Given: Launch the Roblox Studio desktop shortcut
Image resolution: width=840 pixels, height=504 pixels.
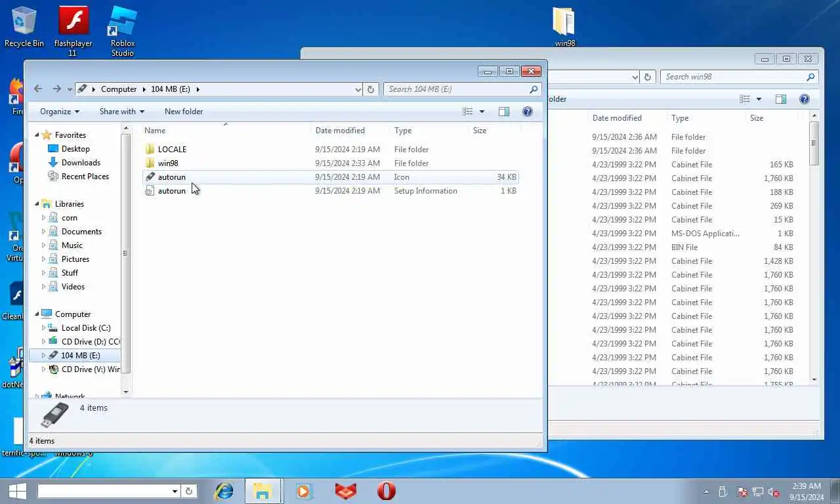Looking at the screenshot, I should (123, 31).
